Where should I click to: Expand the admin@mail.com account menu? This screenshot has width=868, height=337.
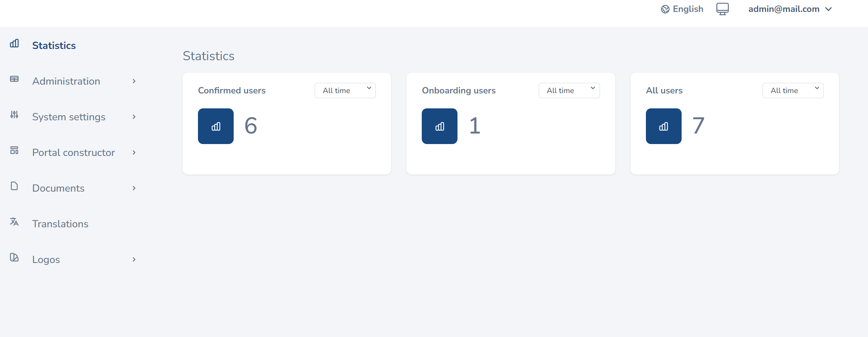click(790, 9)
